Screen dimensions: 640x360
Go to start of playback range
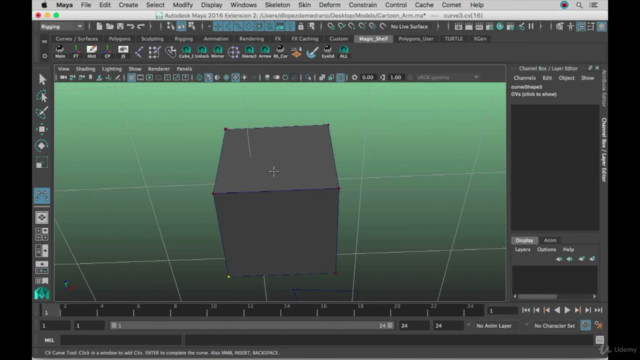coord(526,310)
